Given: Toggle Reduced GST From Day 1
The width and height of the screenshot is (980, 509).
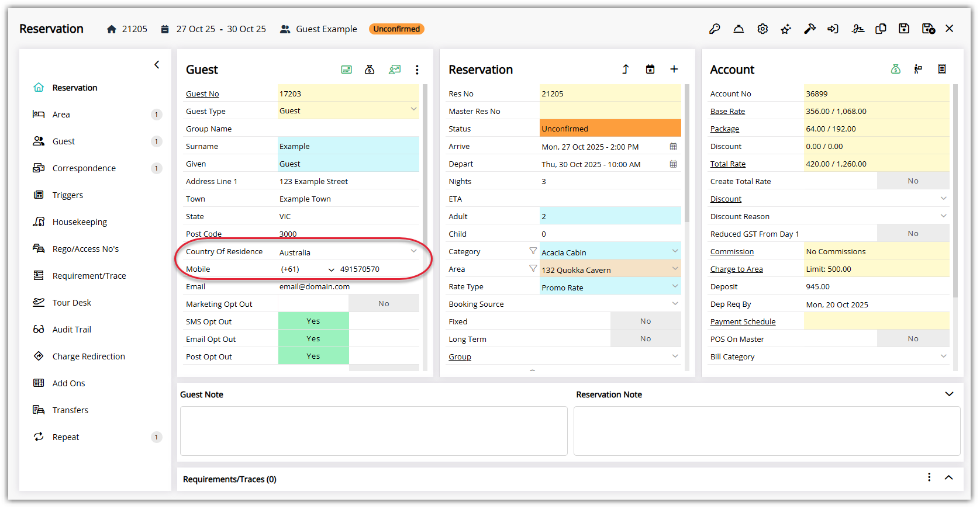Looking at the screenshot, I should coord(877,233).
